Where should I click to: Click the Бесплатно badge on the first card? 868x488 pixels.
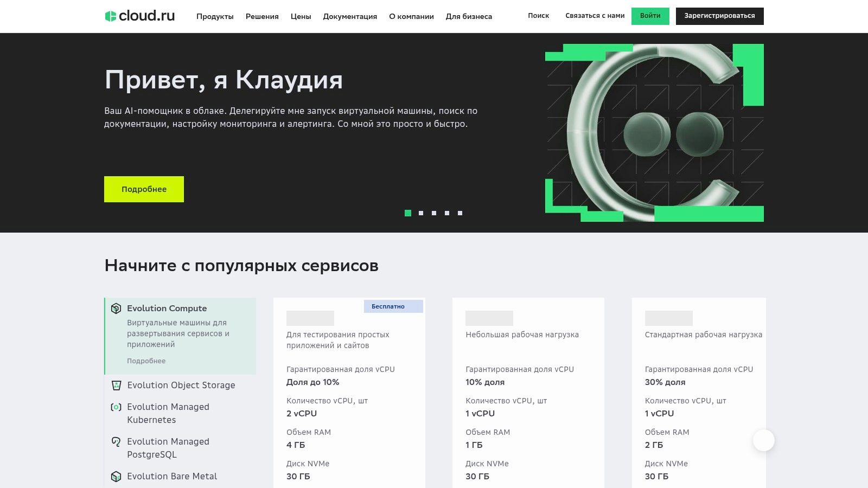393,306
